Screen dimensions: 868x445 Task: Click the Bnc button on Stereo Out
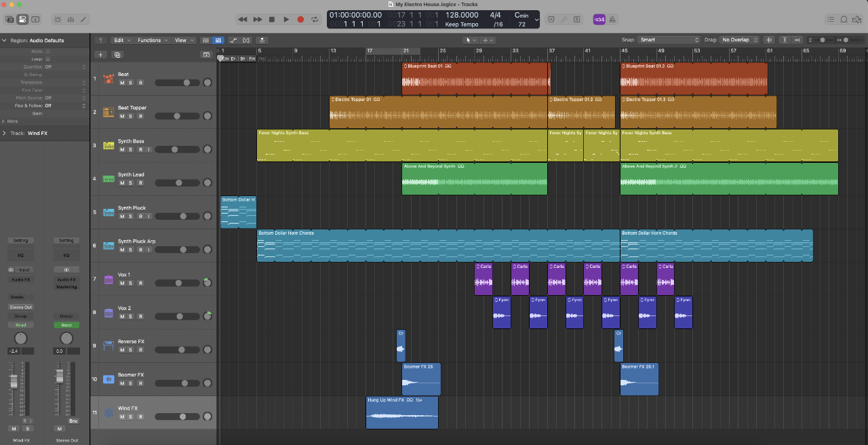click(73, 421)
